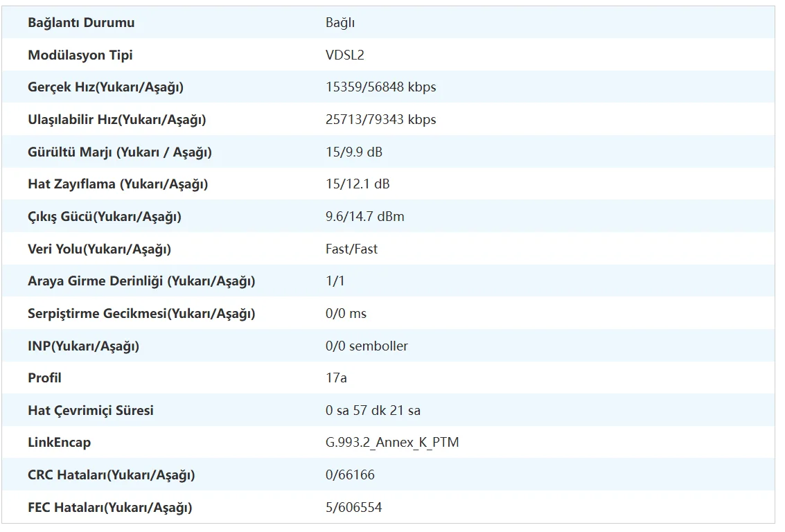Select the line uptime value 0 sa 57 dk 21 sa

click(x=373, y=411)
